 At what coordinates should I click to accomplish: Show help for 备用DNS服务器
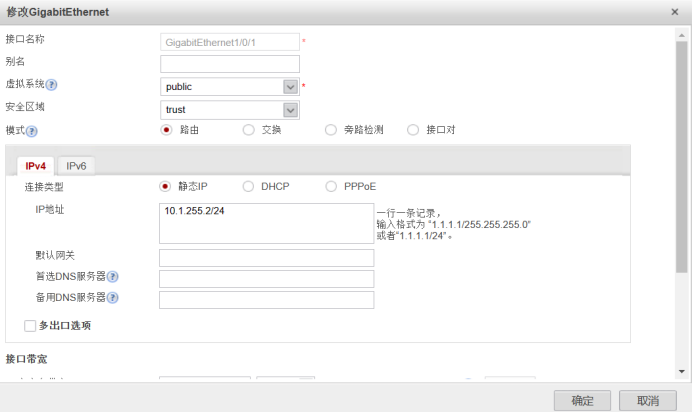pos(113,298)
